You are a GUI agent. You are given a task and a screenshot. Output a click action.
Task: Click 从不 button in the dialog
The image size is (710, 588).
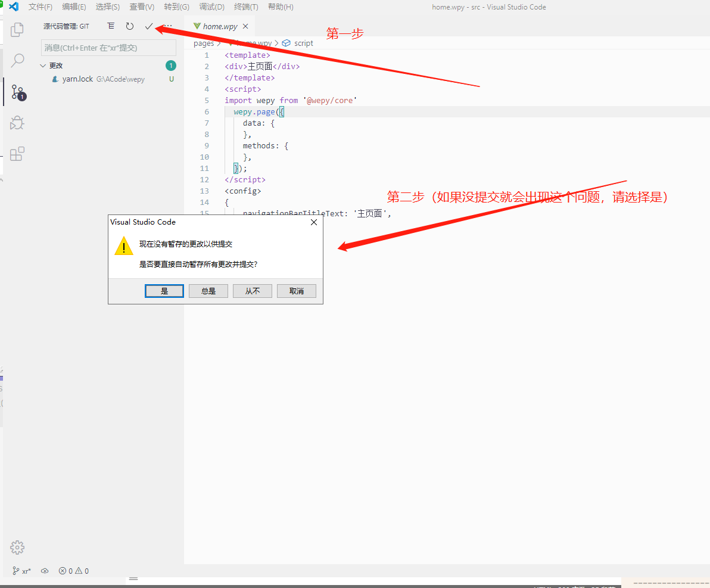pos(252,291)
